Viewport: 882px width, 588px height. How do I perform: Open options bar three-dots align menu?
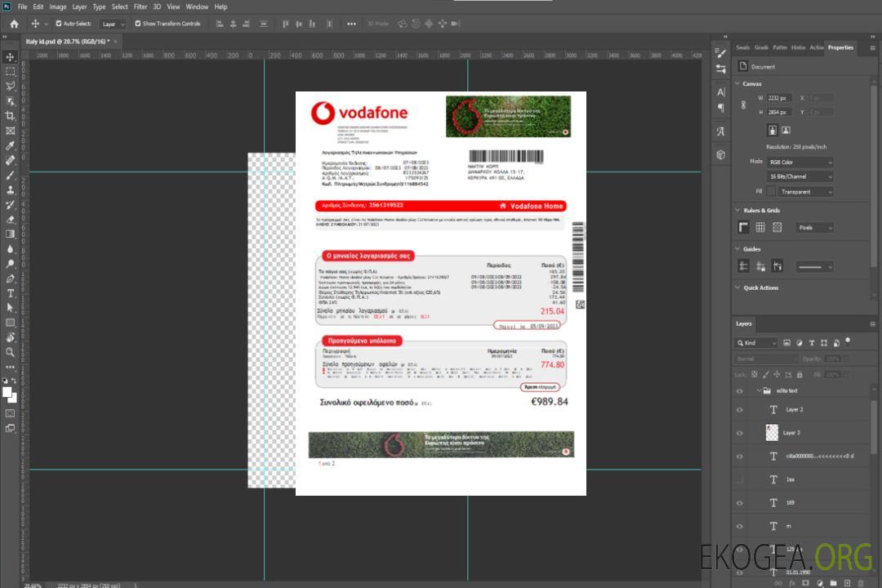[351, 24]
